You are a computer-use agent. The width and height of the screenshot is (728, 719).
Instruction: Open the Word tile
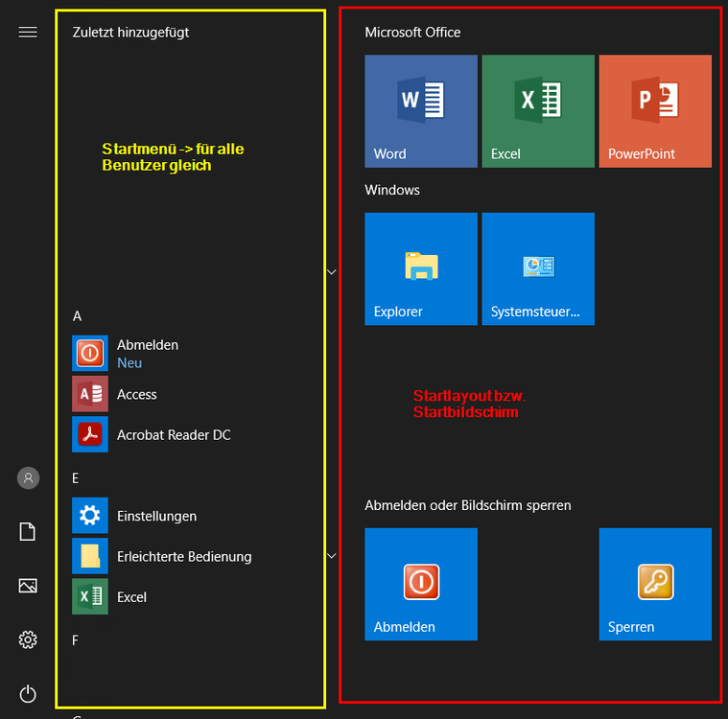pyautogui.click(x=421, y=111)
